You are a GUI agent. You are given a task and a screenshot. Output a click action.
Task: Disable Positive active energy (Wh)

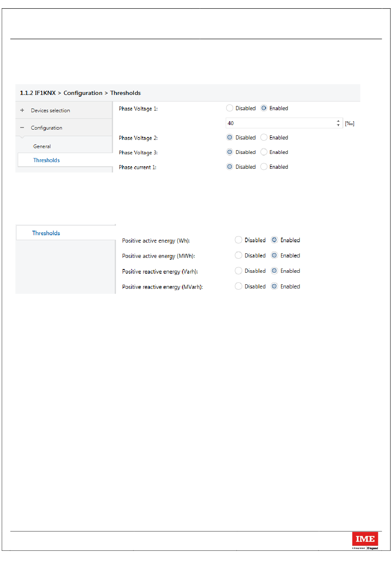(239, 240)
